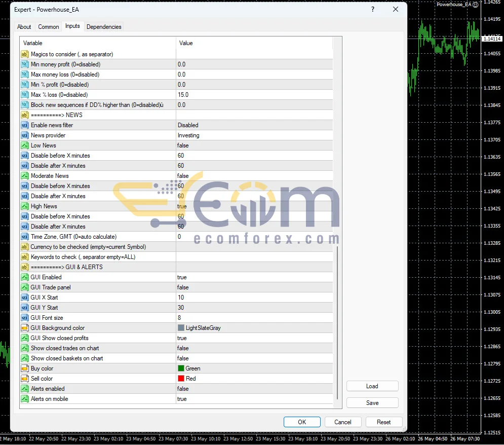
Task: Edit Max % loss value 15.0
Action: [x=254, y=95]
